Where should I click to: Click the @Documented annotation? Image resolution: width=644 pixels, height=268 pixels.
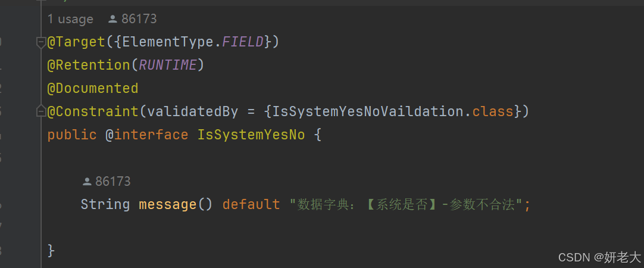(93, 88)
